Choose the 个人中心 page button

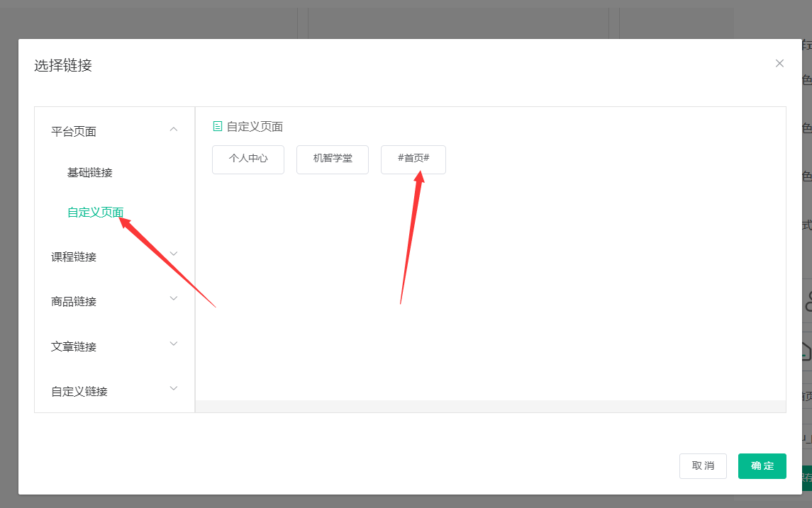(248, 159)
